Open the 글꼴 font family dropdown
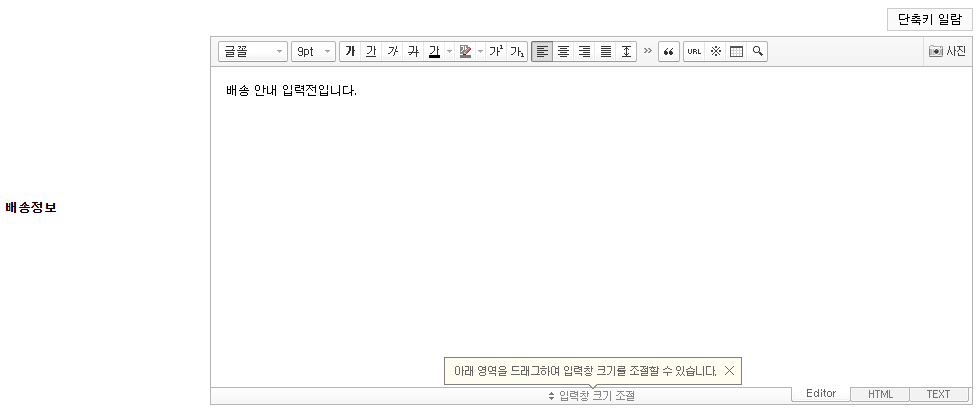 (x=253, y=51)
